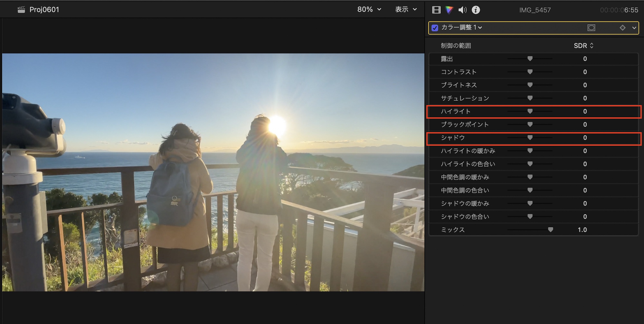
Task: Click the ブライトネス slider handle
Action: [x=530, y=85]
